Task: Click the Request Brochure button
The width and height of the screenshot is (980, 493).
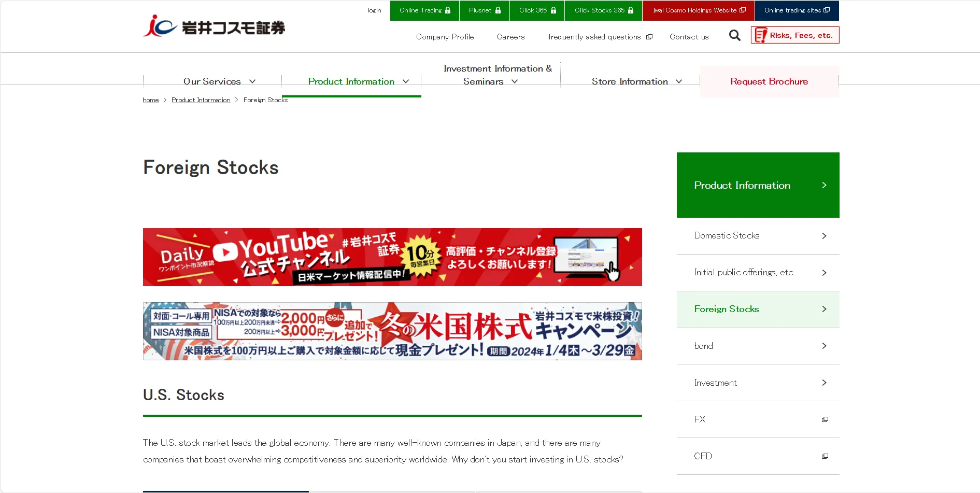Action: [x=769, y=81]
